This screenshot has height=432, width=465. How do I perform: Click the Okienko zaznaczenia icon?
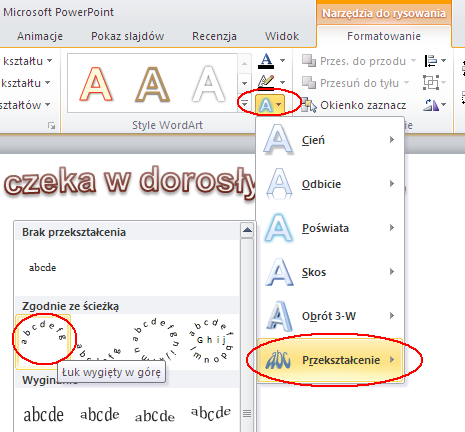pos(309,105)
